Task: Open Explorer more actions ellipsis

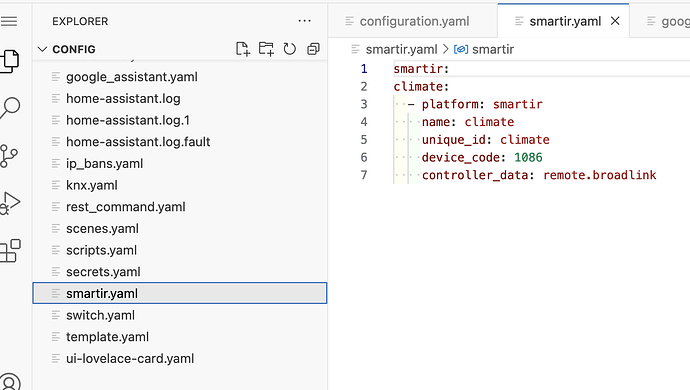Action: pyautogui.click(x=305, y=21)
